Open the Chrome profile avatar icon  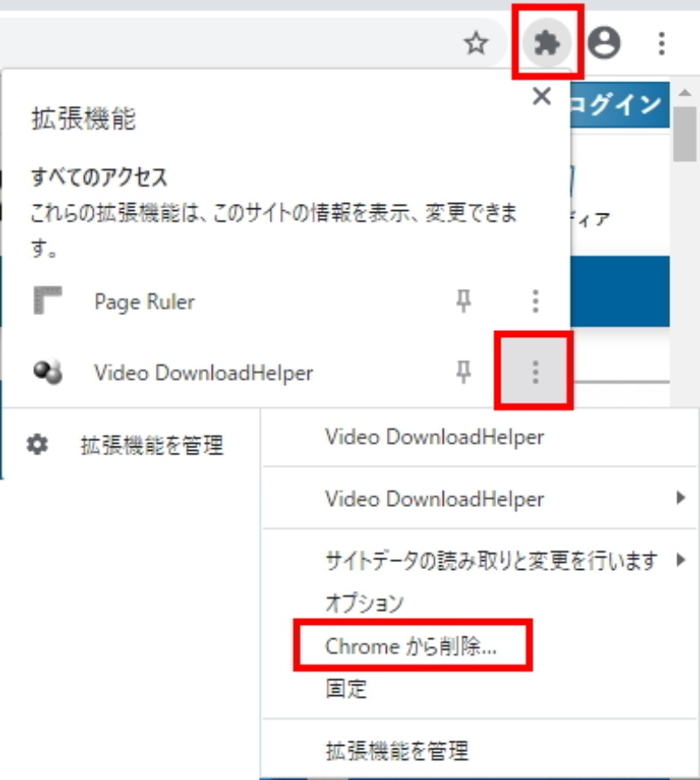coord(604,43)
